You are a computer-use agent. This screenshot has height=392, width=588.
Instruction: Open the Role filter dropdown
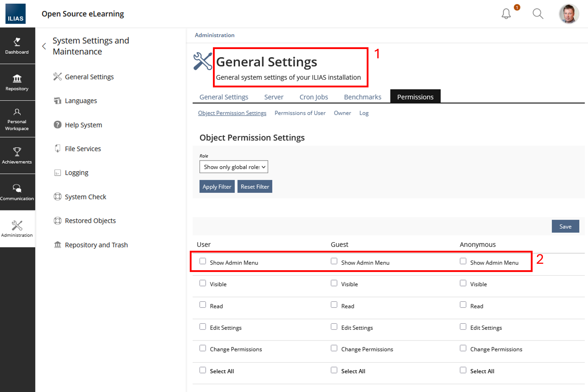pos(234,167)
